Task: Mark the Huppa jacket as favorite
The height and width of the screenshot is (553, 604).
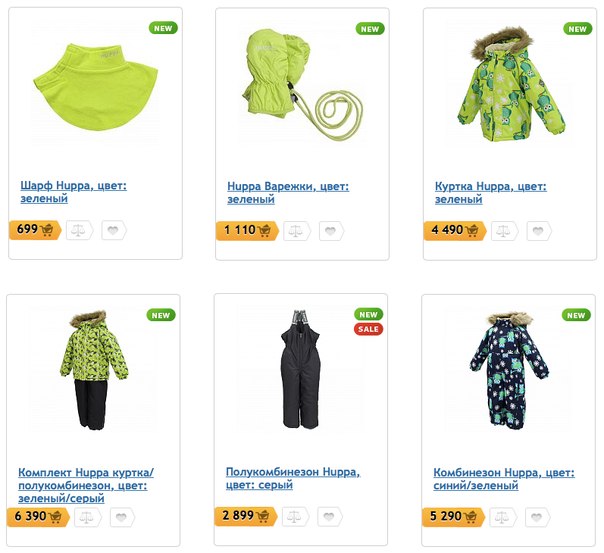Action: pos(539,231)
